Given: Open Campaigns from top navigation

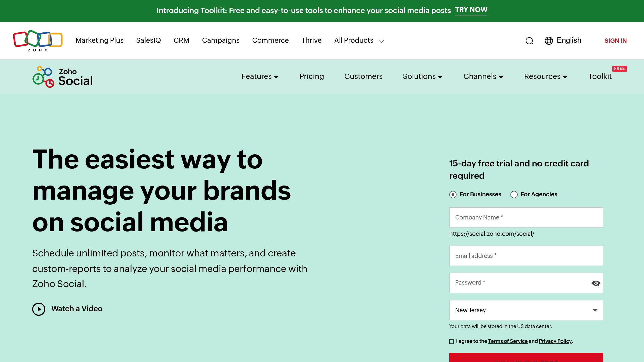Looking at the screenshot, I should tap(221, 40).
